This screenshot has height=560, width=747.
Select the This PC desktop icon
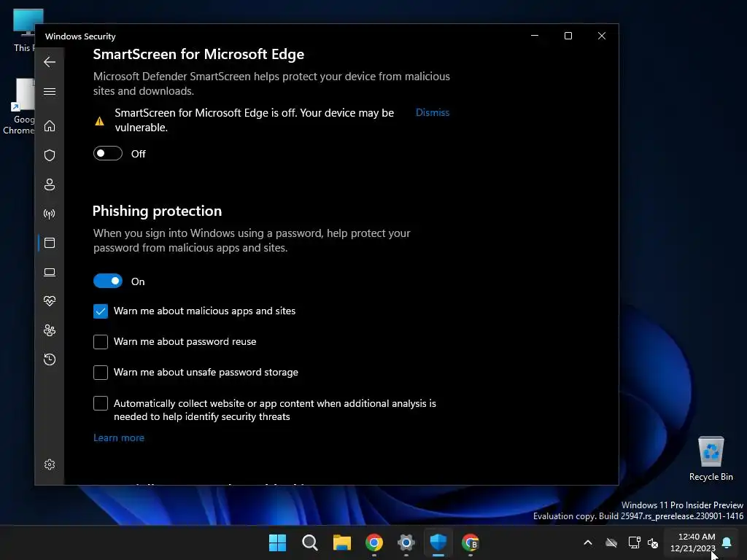24,31
